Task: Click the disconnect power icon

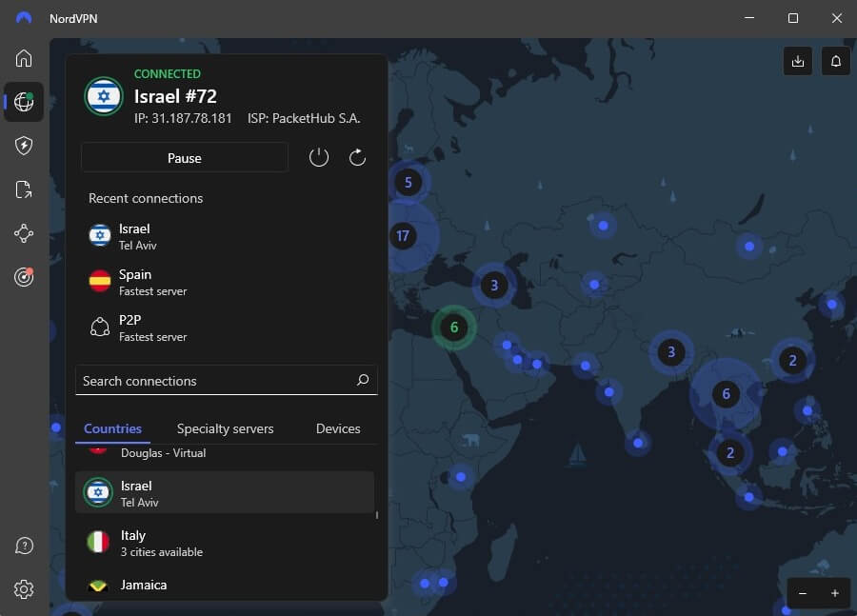Action: pyautogui.click(x=319, y=157)
